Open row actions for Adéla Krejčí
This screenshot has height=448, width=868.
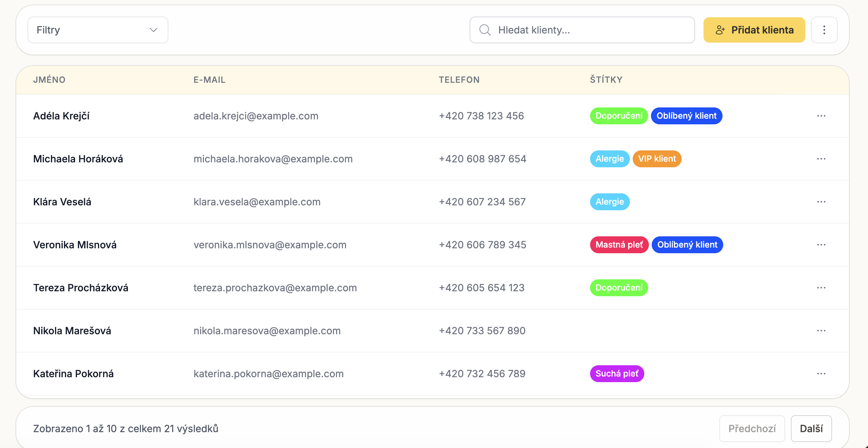coord(821,116)
